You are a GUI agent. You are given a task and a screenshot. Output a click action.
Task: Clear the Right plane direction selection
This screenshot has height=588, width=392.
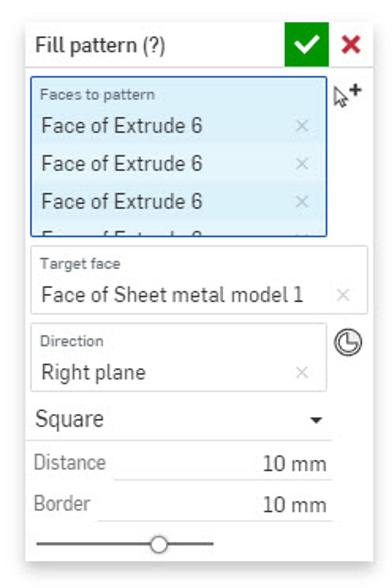click(x=302, y=372)
